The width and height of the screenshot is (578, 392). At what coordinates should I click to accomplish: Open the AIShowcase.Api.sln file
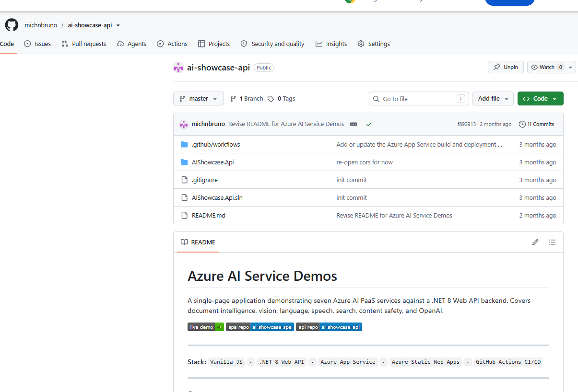pyautogui.click(x=217, y=197)
